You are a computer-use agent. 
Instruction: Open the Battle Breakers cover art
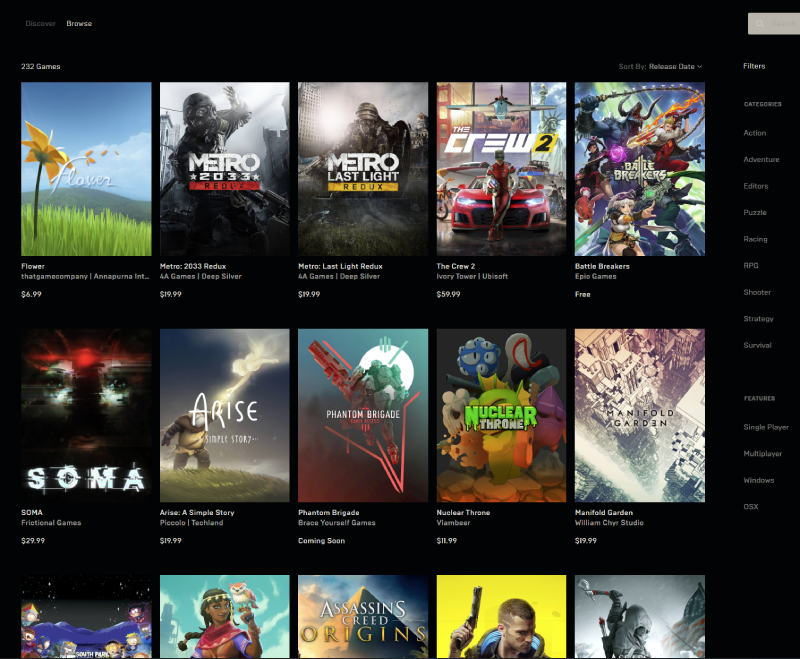click(x=640, y=169)
